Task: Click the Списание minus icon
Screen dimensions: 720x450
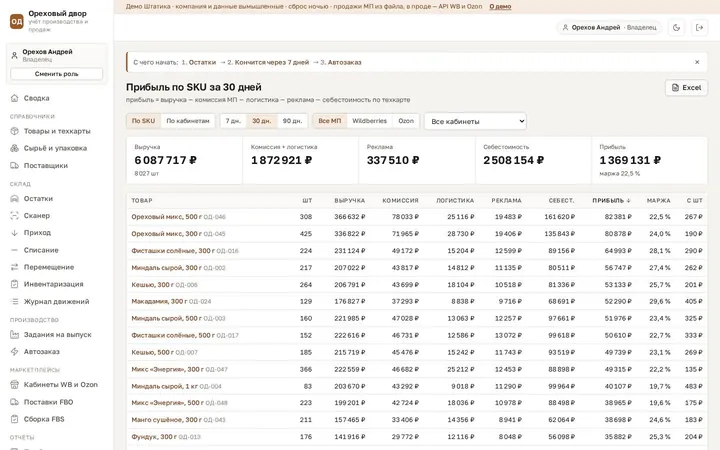Action: [x=14, y=250]
